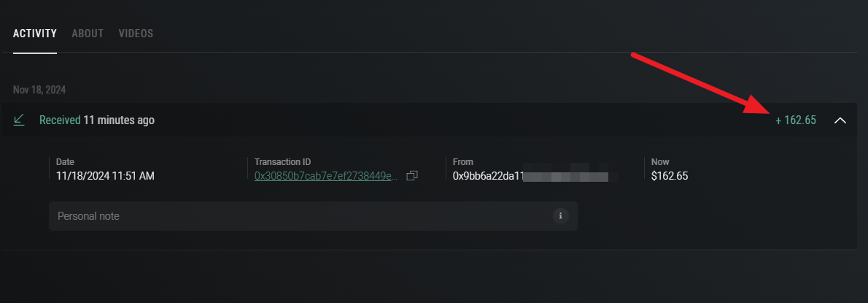Image resolution: width=868 pixels, height=303 pixels.
Task: Go to the VIDEOS tab
Action: point(136,34)
